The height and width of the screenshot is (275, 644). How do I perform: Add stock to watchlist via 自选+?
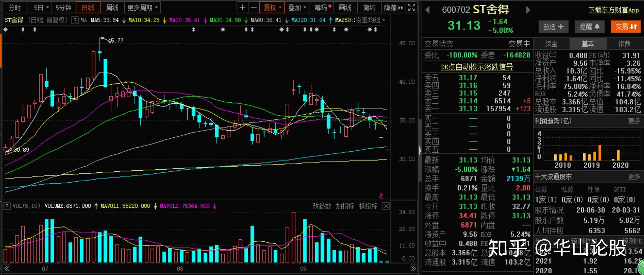click(553, 27)
